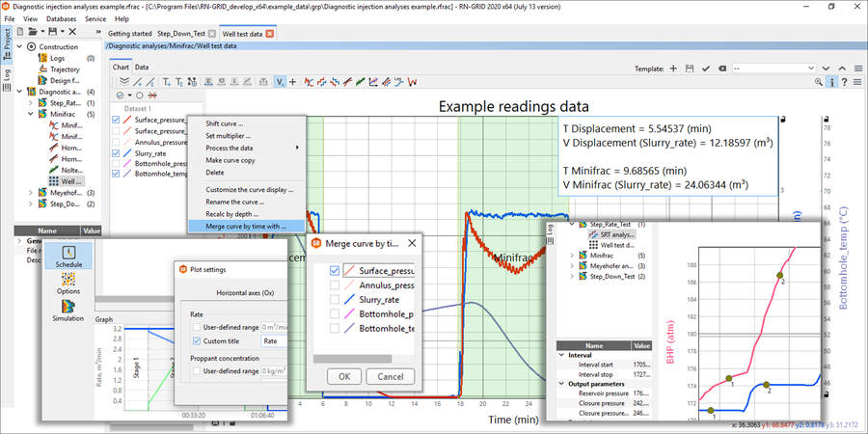Click the Template add plus icon
This screenshot has width=868, height=434.
point(674,68)
